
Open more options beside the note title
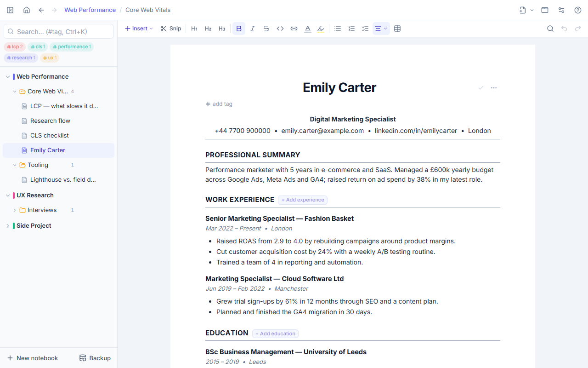pyautogui.click(x=494, y=88)
